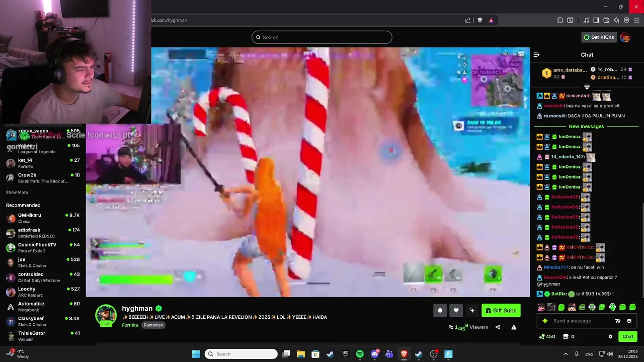
Task: Click the share page icon in address bar
Action: click(x=468, y=20)
